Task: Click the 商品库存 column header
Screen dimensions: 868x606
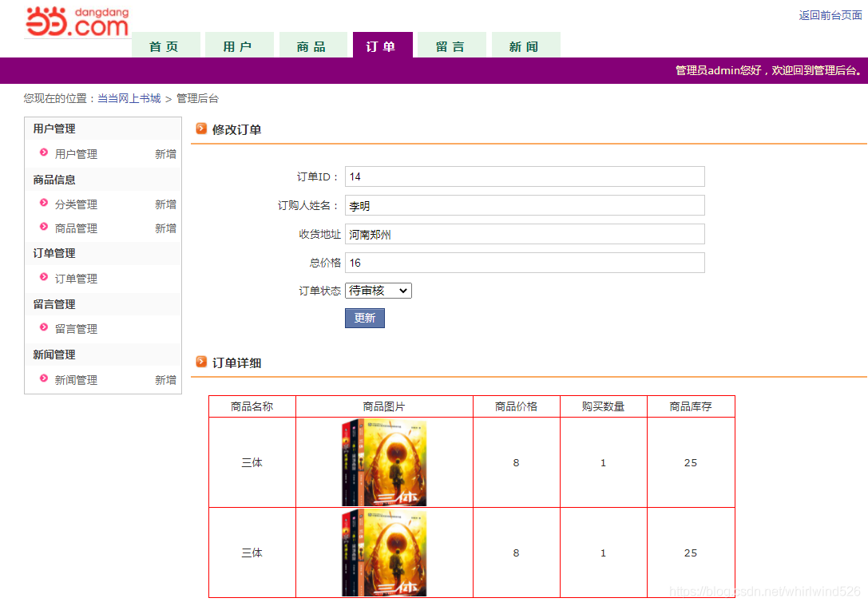Action: (x=690, y=406)
